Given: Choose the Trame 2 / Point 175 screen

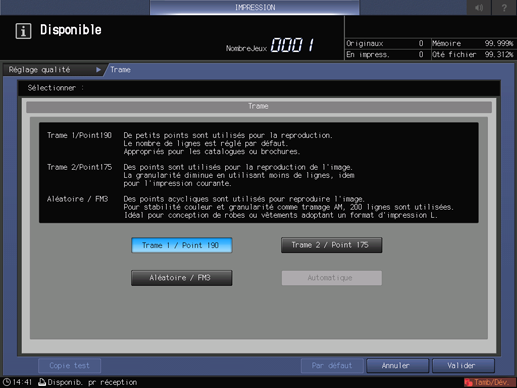Looking at the screenshot, I should (331, 245).
